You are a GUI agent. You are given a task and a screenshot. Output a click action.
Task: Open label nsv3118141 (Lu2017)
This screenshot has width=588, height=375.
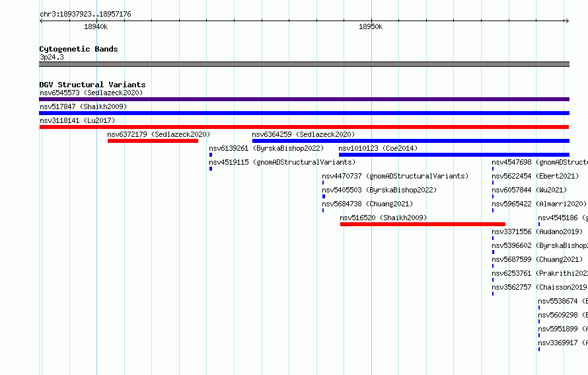pos(77,120)
